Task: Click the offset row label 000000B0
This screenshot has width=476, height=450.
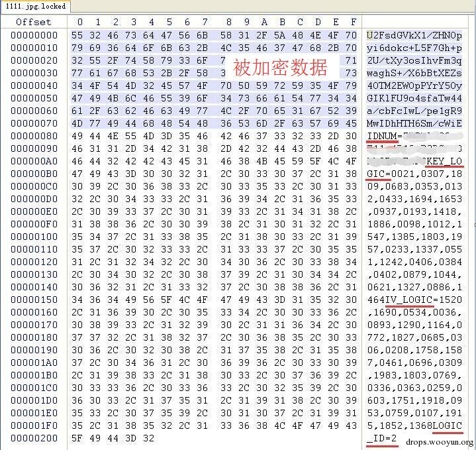Action: pyautogui.click(x=34, y=174)
